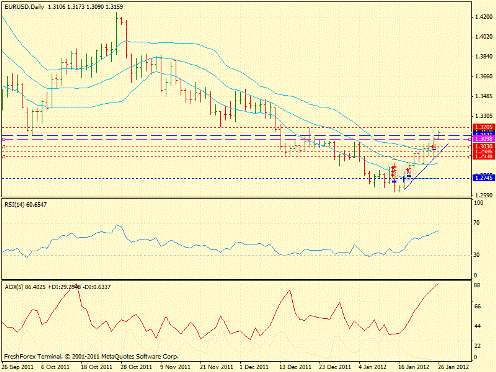Click the 16 Jan 2012 date label
The image size is (496, 372).
(x=414, y=367)
